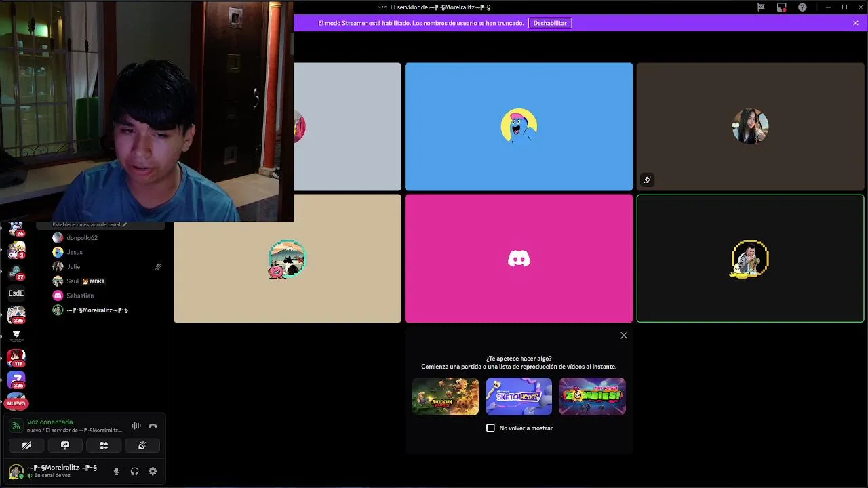Viewport: 868px width, 488px height.
Task: Disconnect from the voice call
Action: (x=153, y=426)
